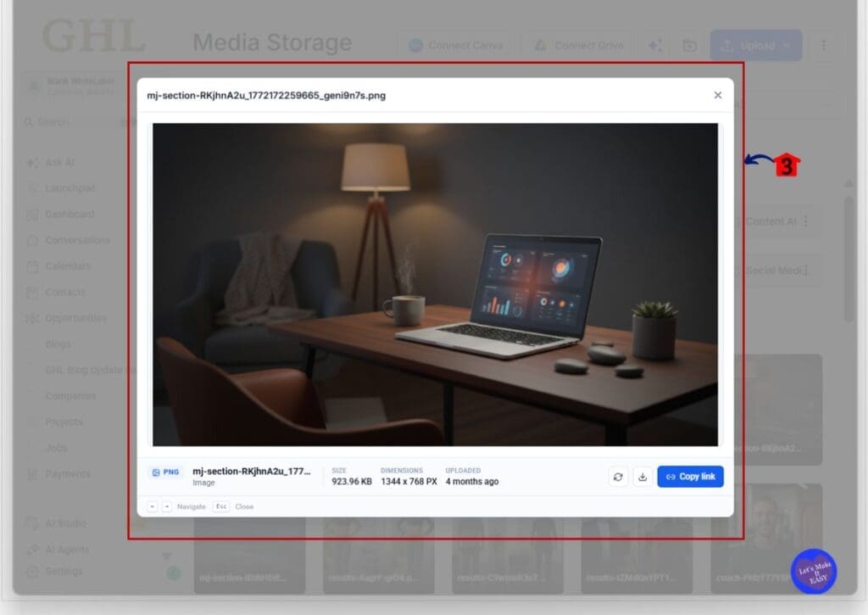The image size is (868, 615).
Task: Click Connect Canva in Media Storage header
Action: pos(456,46)
